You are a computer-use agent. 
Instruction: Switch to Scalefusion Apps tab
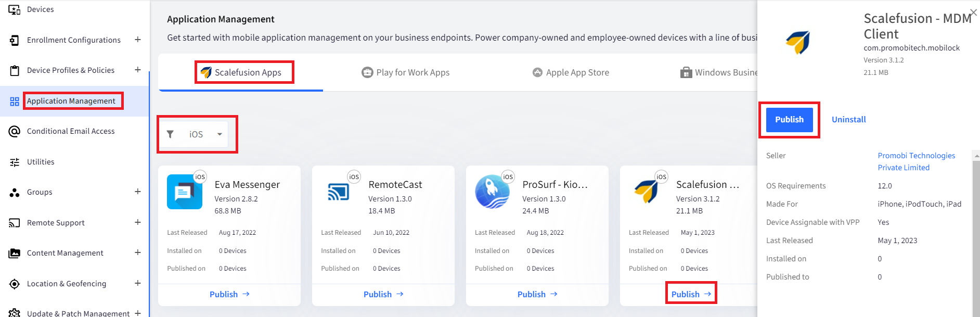(x=241, y=72)
